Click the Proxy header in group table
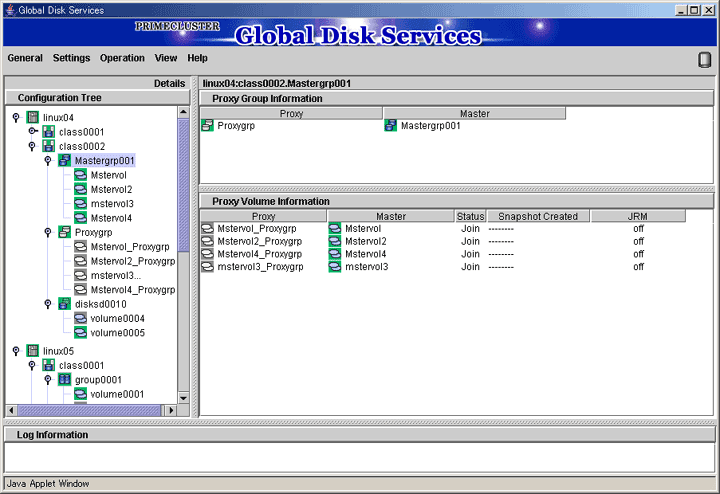 click(291, 113)
